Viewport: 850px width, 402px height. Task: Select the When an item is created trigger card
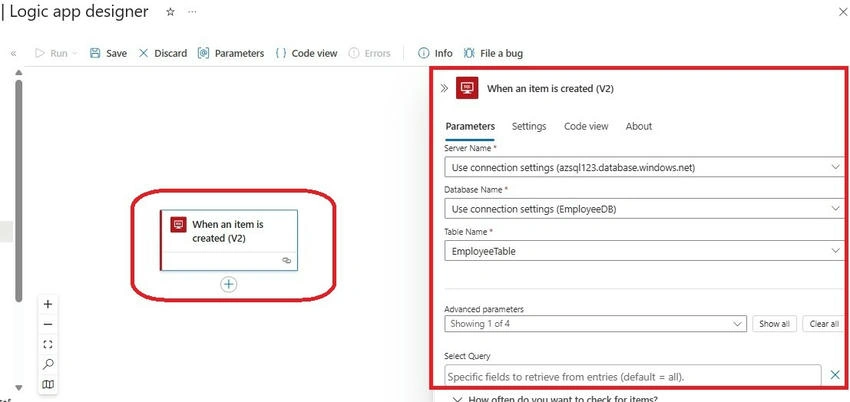point(229,240)
